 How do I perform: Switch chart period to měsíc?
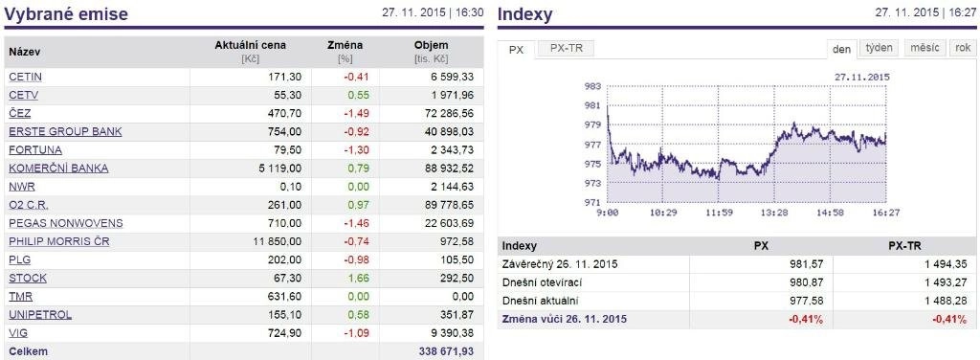pyautogui.click(x=924, y=48)
